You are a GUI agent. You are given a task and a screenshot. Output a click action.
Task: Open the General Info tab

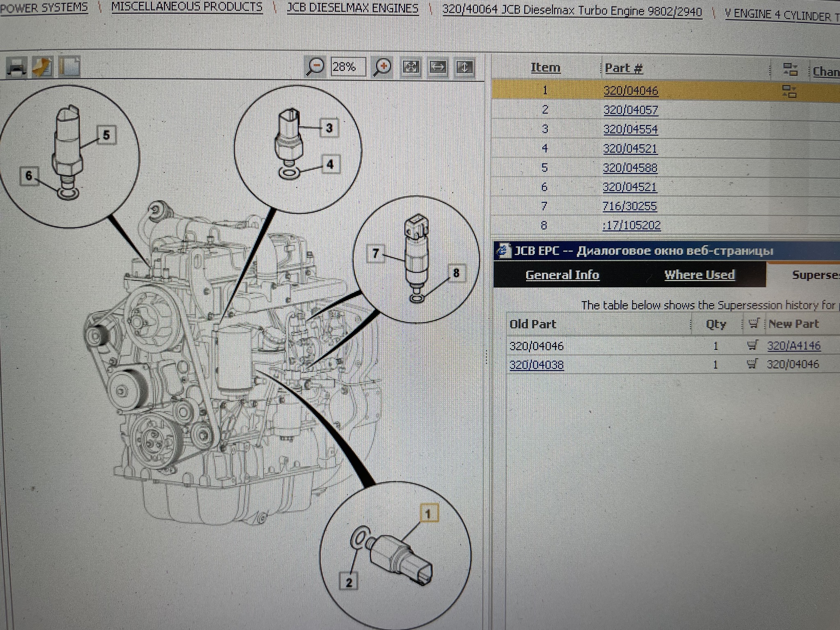(x=562, y=275)
